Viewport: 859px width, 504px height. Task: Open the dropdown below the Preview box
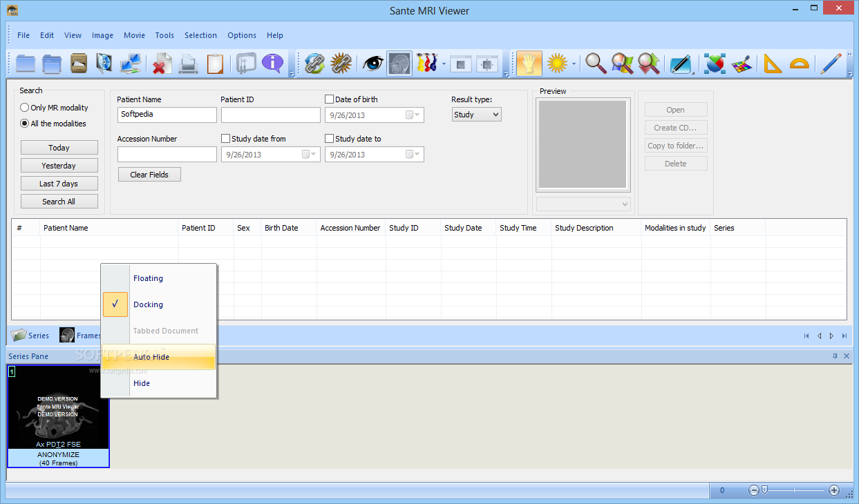pos(584,204)
